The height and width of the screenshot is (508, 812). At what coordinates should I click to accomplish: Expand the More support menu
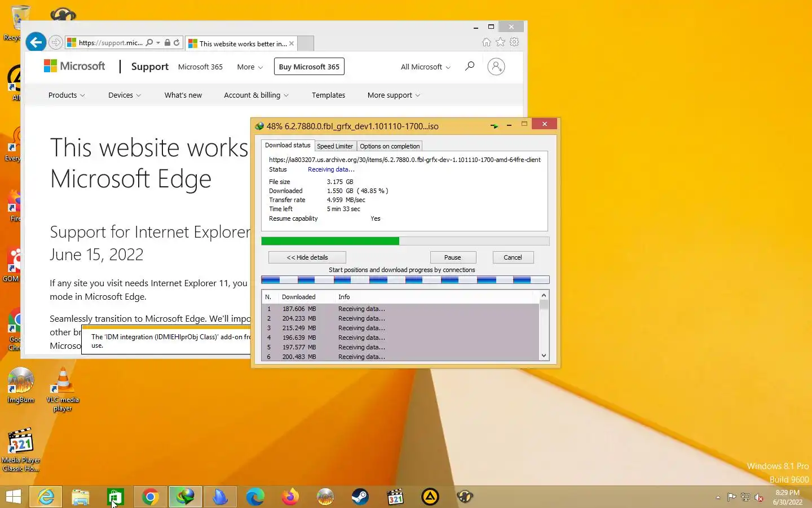coord(394,95)
